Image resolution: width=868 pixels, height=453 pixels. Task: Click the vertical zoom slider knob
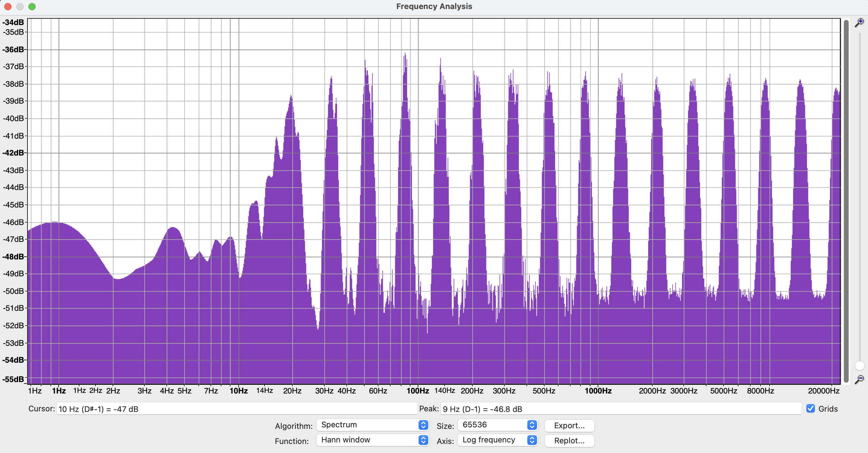(x=860, y=365)
